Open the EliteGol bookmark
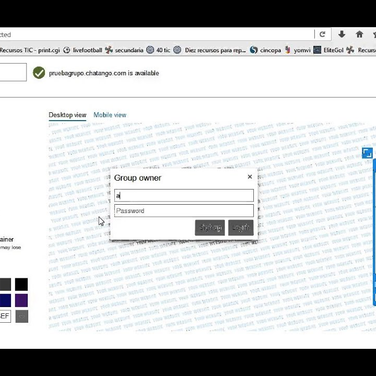Image resolution: width=376 pixels, height=376 pixels. click(329, 50)
